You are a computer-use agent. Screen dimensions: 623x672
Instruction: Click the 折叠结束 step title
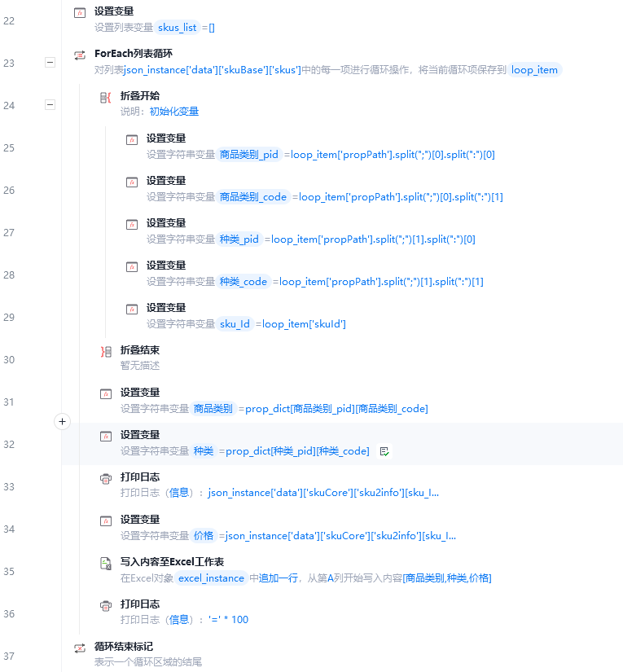pyautogui.click(x=140, y=350)
